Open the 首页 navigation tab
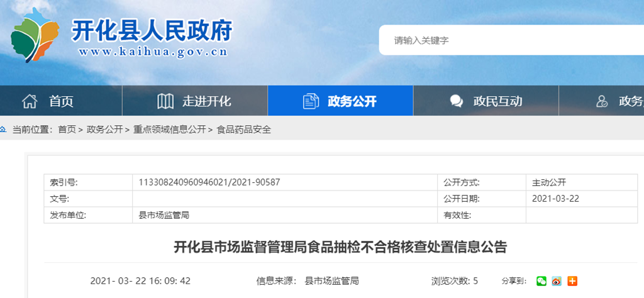This screenshot has height=298, width=644. tap(62, 101)
